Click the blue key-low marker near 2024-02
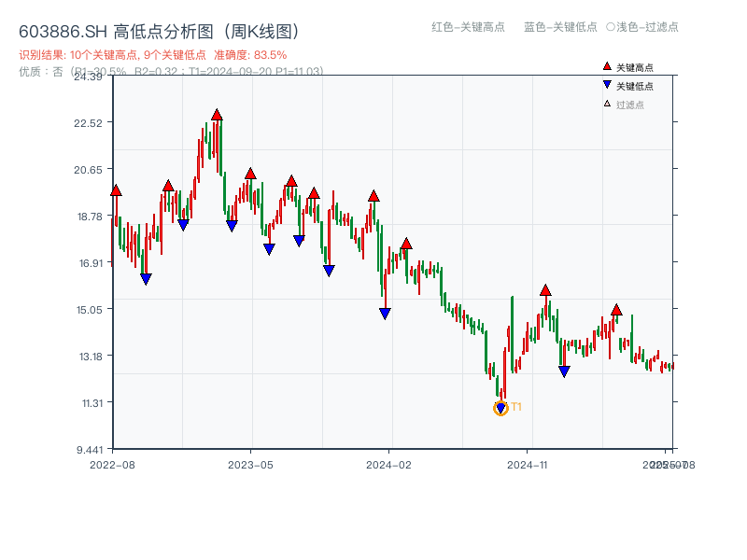The width and height of the screenshot is (747, 560). [385, 311]
